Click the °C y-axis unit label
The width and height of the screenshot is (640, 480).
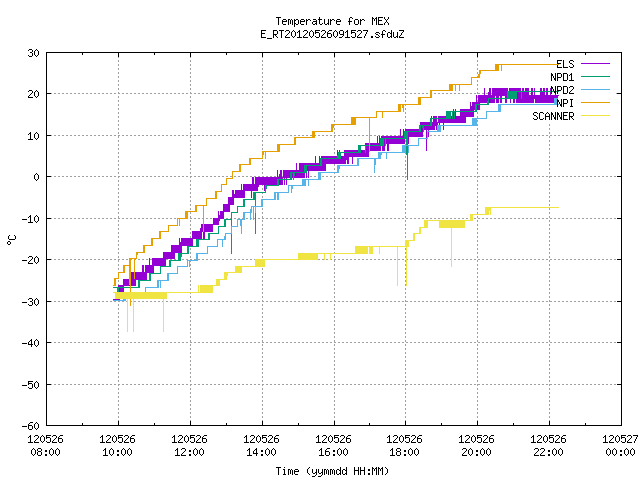coord(11,240)
